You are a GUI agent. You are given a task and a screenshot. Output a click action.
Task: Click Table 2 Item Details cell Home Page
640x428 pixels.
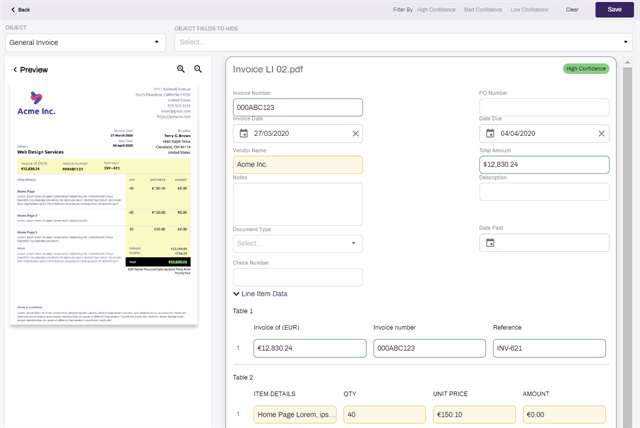coord(295,415)
